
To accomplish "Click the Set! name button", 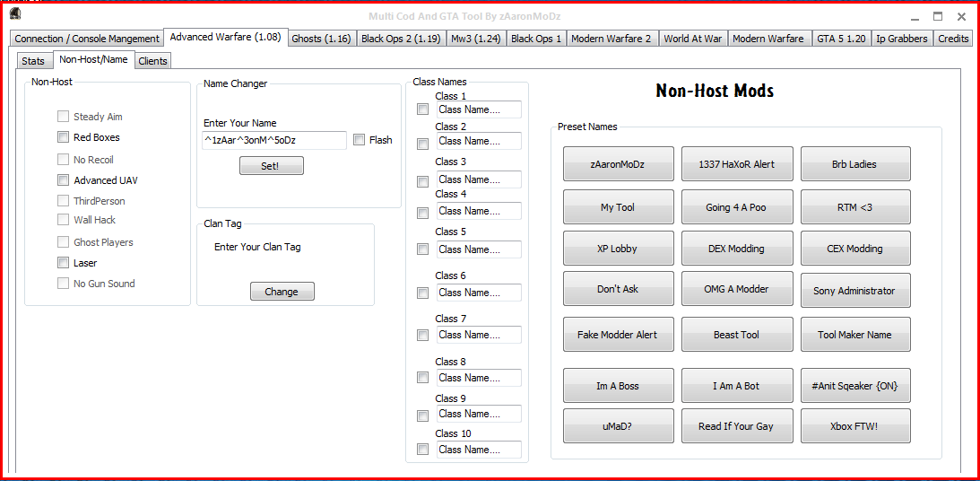I will point(272,166).
